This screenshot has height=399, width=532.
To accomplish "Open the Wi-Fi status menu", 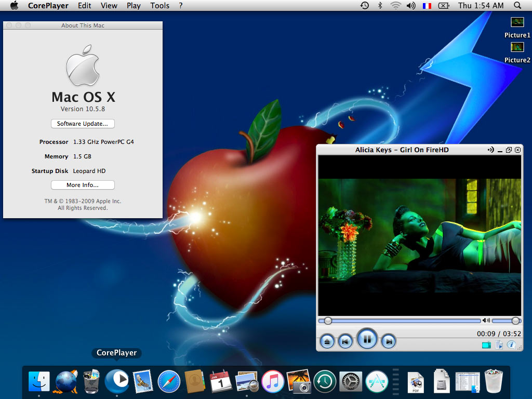I will [395, 5].
